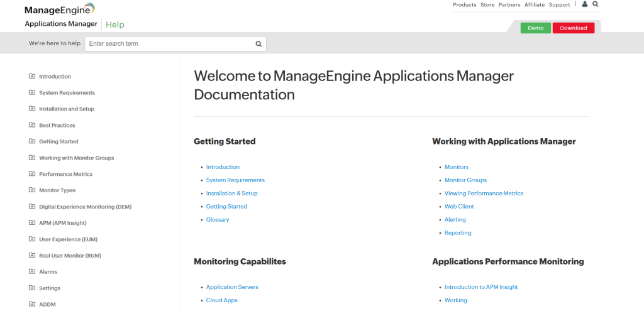Select Real User Monitor (RUM) in sidebar

70,256
